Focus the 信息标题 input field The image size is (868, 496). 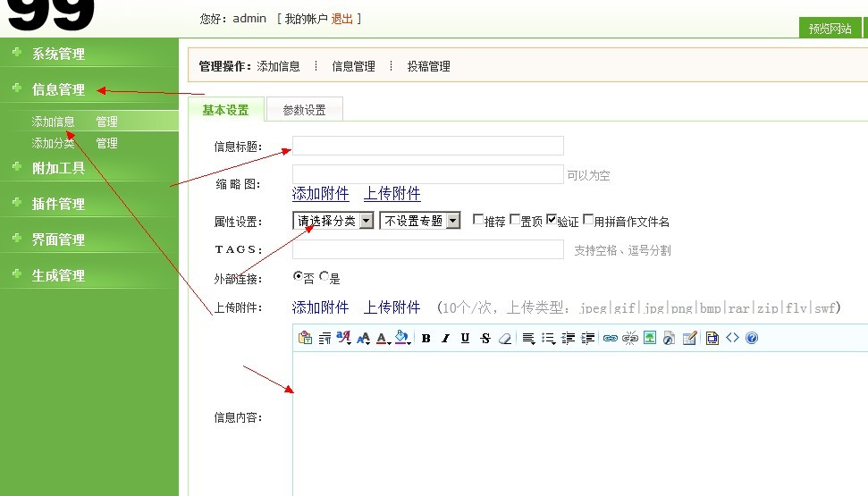pos(428,146)
